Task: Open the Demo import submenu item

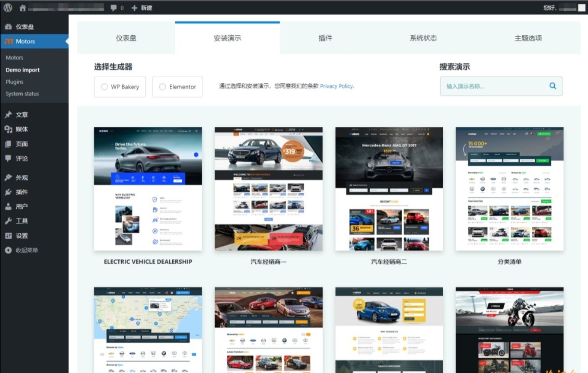Action: (23, 70)
